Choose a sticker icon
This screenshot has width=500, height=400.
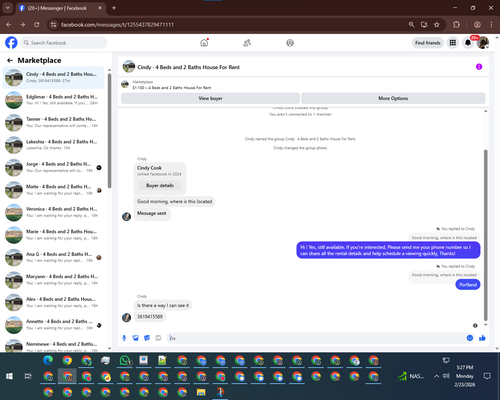click(x=147, y=338)
